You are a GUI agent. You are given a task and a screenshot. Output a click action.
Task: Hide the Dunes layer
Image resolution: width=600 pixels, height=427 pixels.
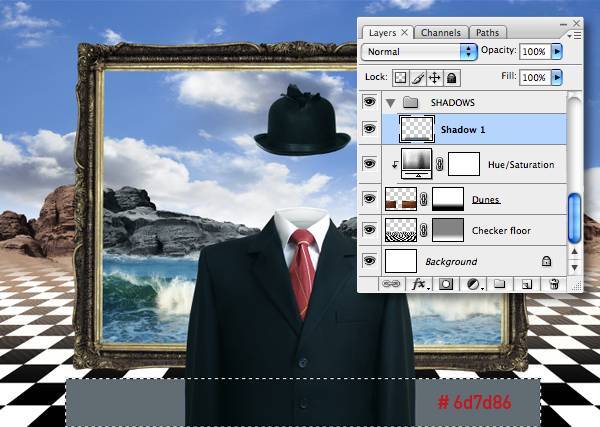369,199
